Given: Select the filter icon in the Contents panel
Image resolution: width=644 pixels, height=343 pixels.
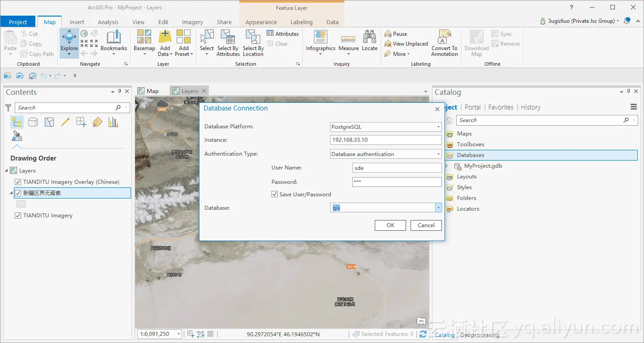Looking at the screenshot, I should click(8, 107).
